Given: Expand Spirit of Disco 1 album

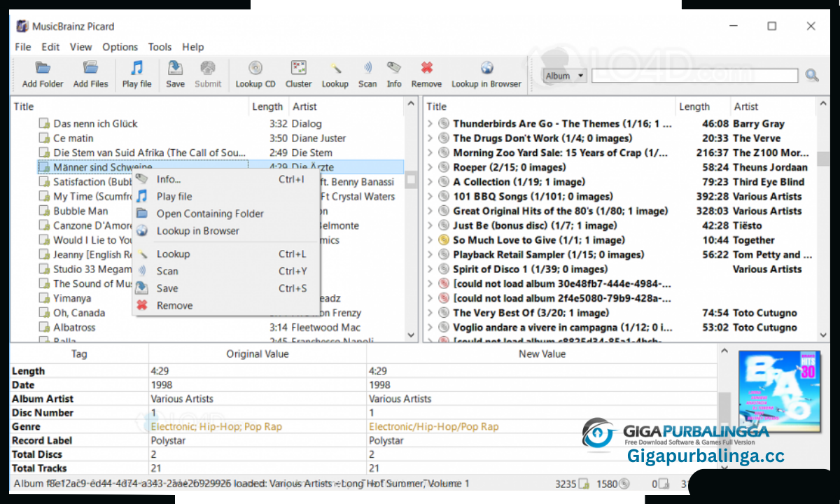Looking at the screenshot, I should click(430, 269).
